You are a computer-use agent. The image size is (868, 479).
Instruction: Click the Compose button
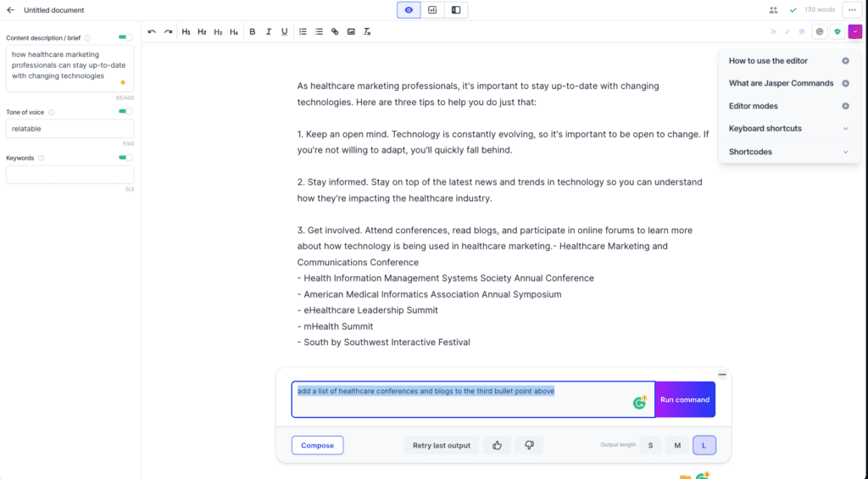point(317,445)
